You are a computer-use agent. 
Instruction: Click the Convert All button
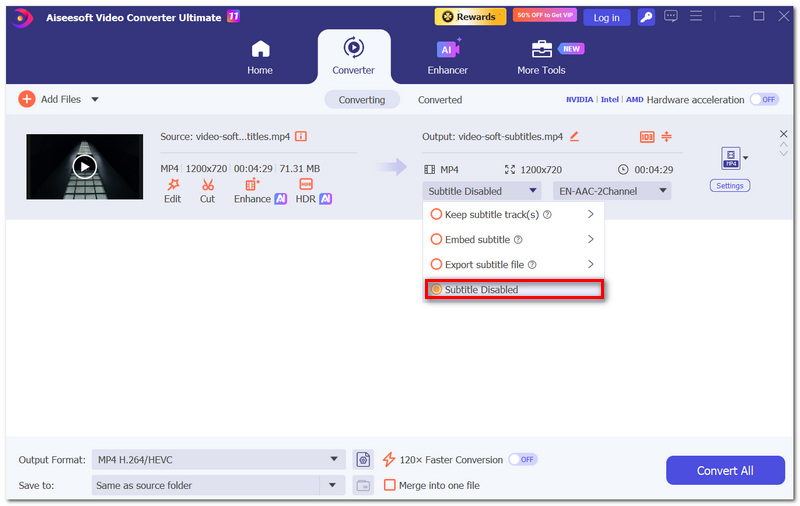[725, 470]
